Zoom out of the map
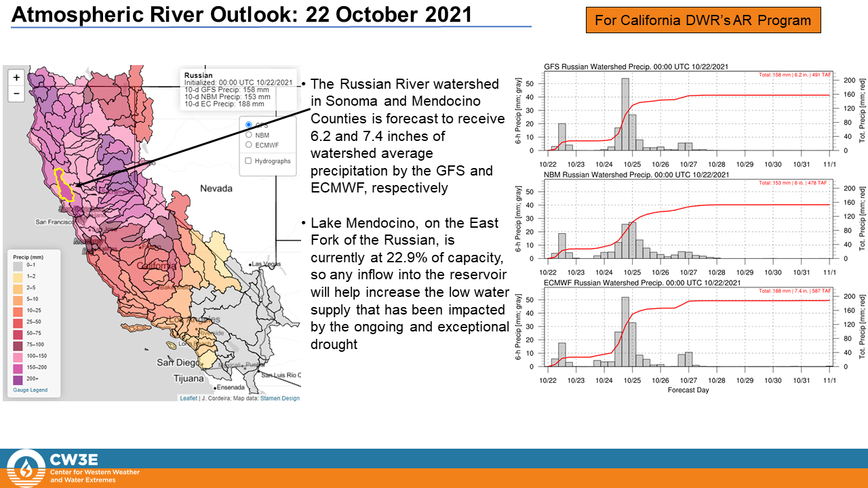 coord(16,94)
